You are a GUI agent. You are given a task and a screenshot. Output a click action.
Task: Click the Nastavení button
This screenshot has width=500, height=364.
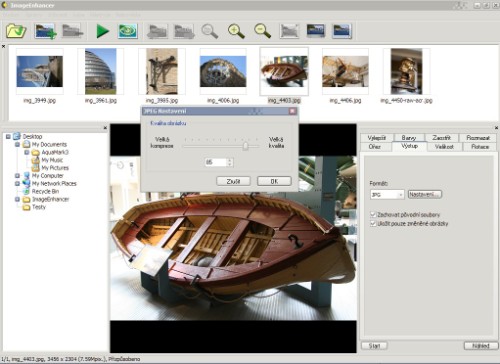425,194
